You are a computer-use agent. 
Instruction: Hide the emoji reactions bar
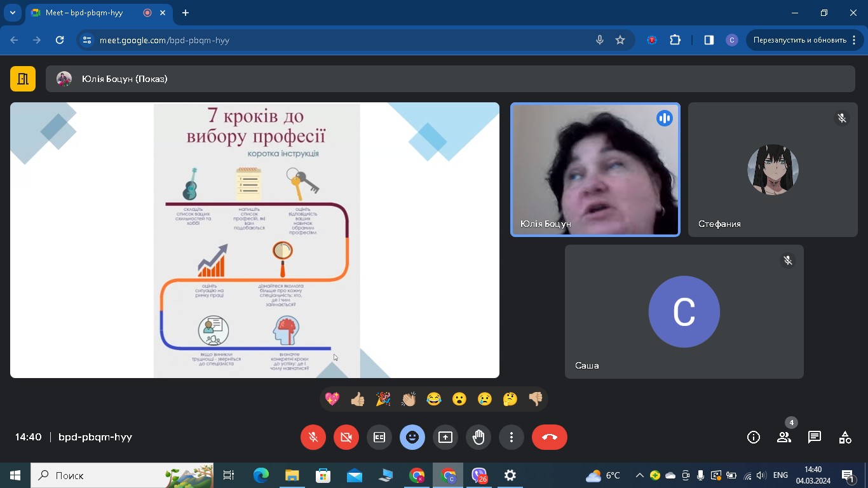(412, 437)
